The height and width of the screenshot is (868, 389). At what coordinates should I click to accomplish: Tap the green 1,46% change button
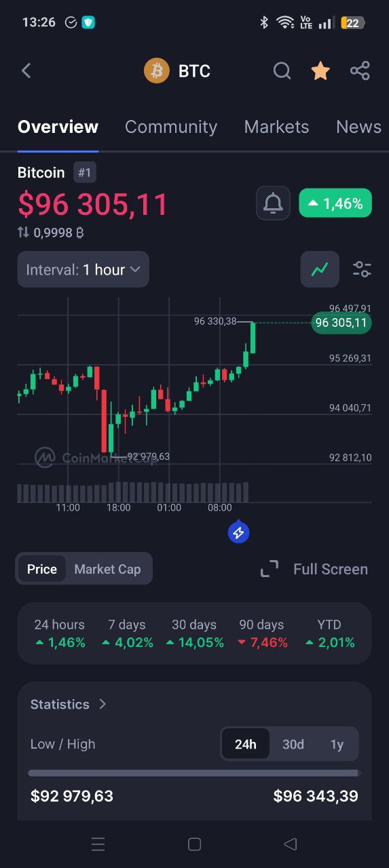point(335,203)
